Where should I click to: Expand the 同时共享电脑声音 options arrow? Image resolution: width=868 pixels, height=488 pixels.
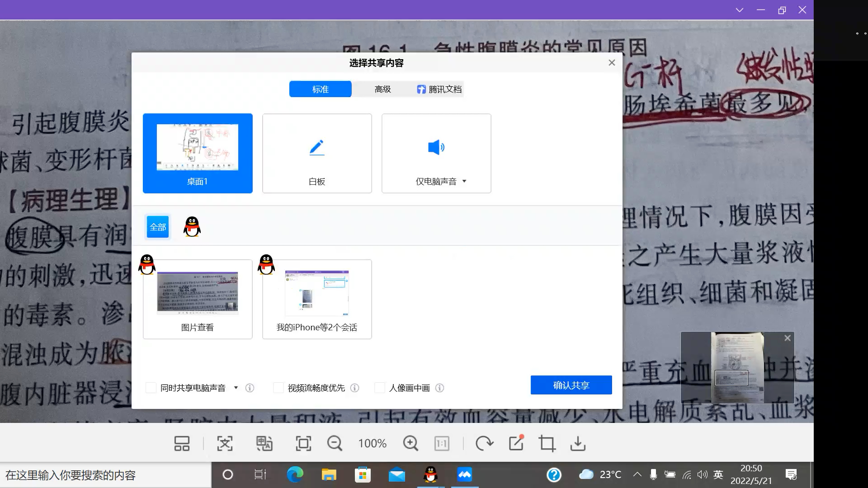tap(236, 388)
